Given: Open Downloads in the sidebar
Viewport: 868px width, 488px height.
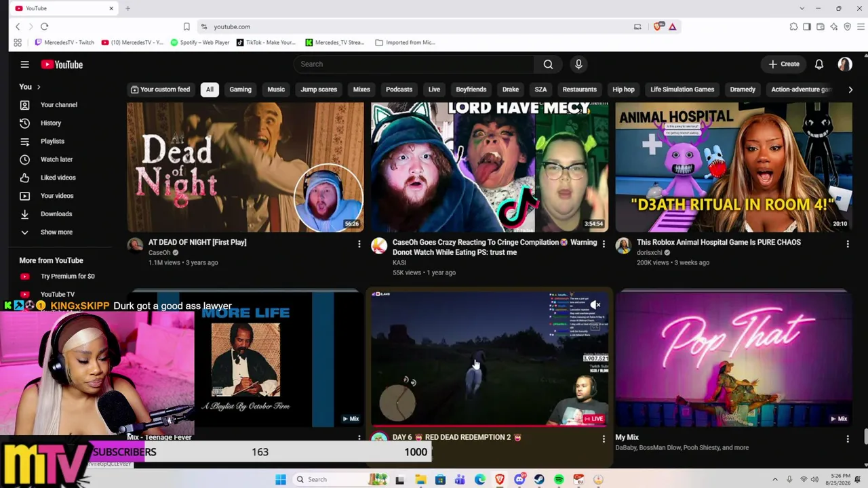Looking at the screenshot, I should pyautogui.click(x=56, y=214).
